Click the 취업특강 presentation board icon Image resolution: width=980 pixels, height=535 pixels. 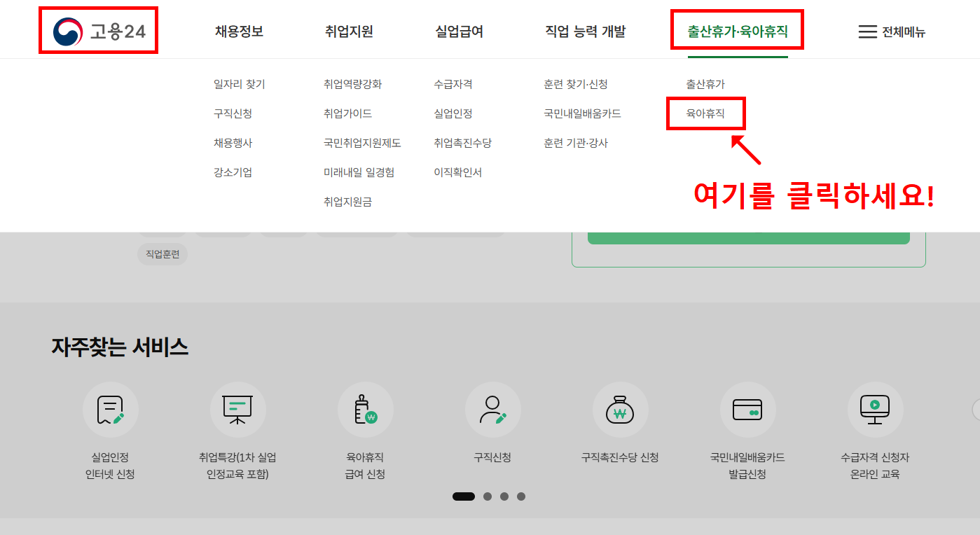[x=238, y=410]
